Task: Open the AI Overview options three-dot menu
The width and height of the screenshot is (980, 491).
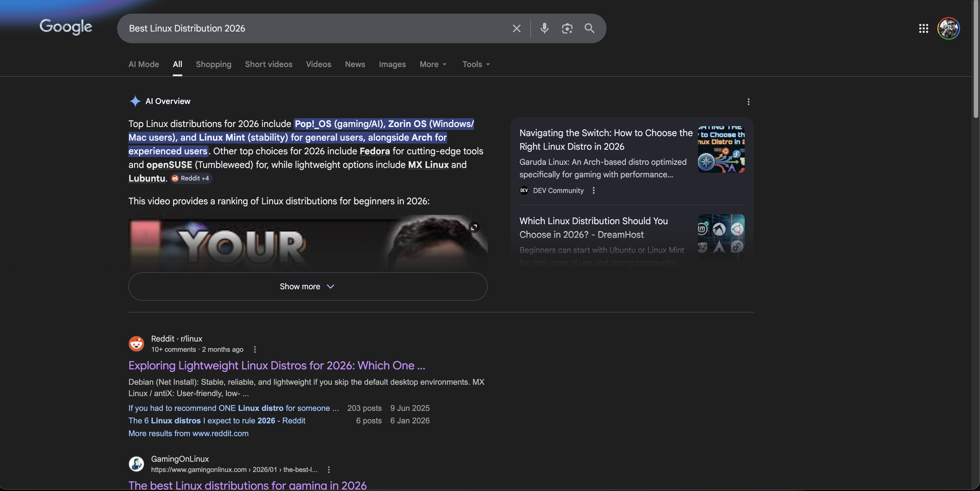Action: (748, 101)
